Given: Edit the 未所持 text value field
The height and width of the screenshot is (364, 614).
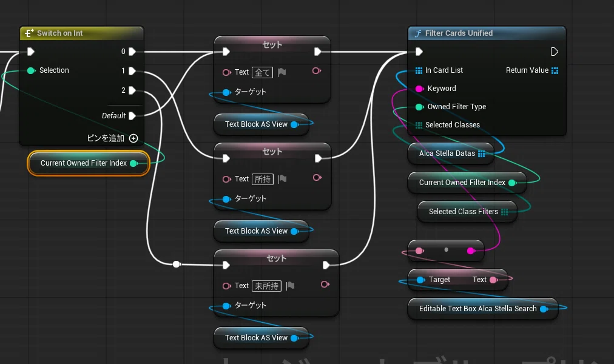Looking at the screenshot, I should tap(267, 286).
